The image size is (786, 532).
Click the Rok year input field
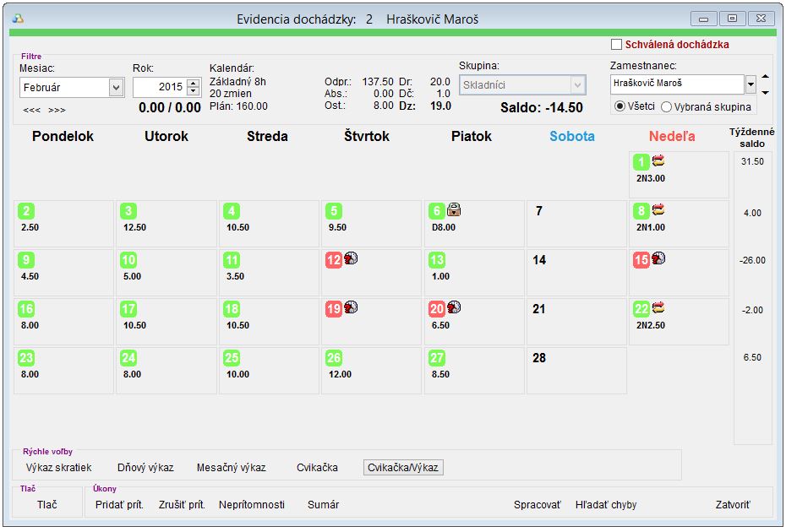[x=160, y=87]
